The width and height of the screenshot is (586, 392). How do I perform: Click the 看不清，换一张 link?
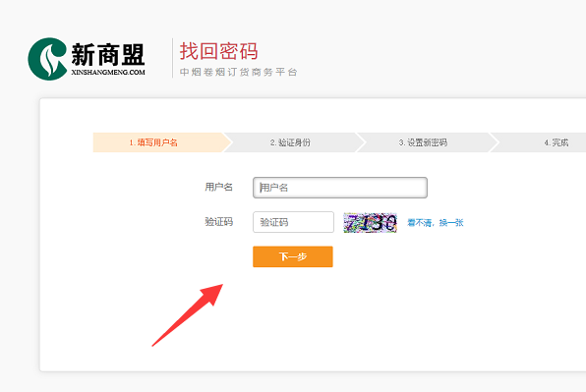(x=436, y=223)
